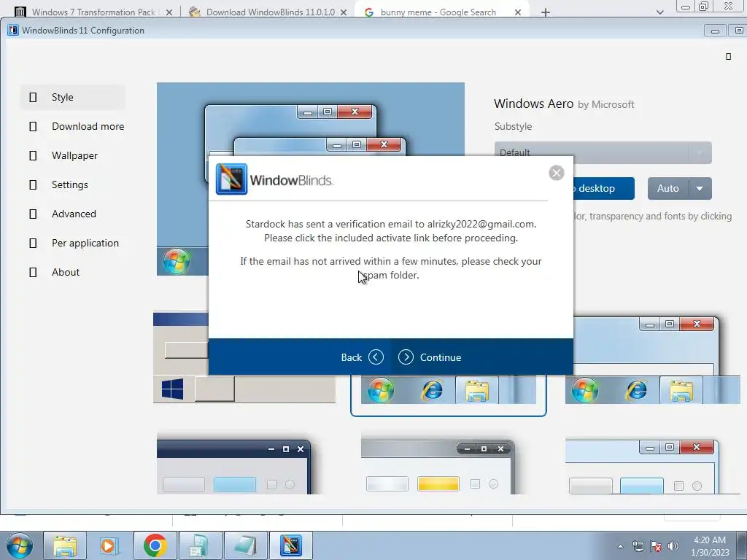
Task: Open Google Chrome from taskbar
Action: [155, 545]
